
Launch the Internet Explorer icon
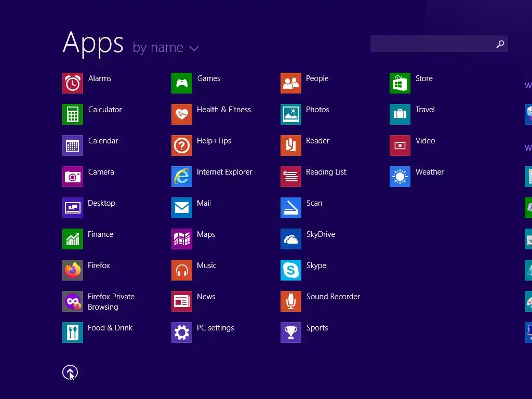click(182, 177)
